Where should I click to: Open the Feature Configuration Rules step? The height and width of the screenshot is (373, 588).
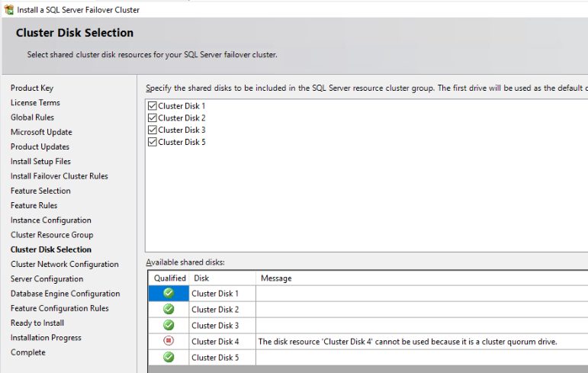(x=59, y=308)
